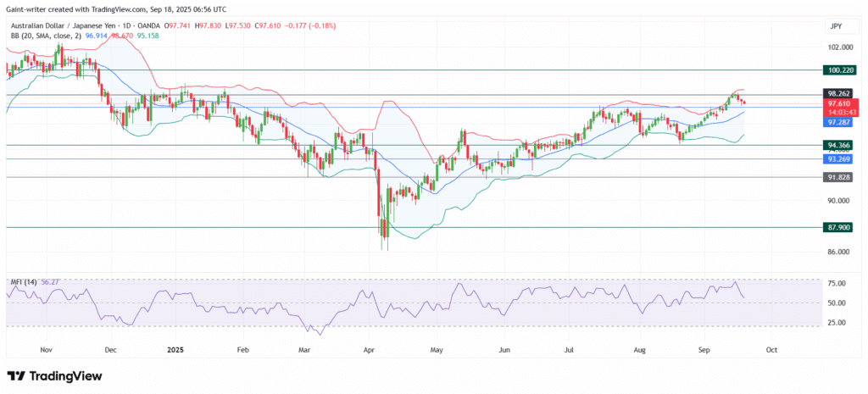Click the Aug label on time axis
The image size is (868, 394).
639,350
